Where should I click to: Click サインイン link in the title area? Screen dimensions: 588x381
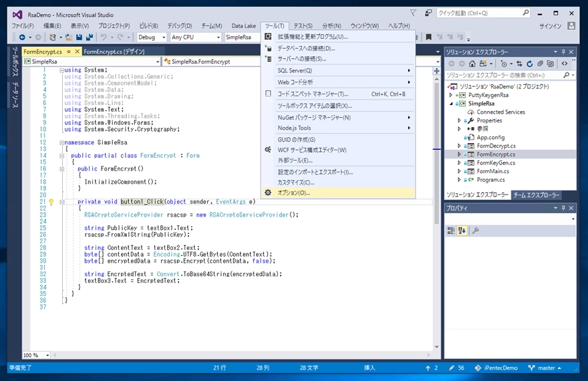click(550, 26)
